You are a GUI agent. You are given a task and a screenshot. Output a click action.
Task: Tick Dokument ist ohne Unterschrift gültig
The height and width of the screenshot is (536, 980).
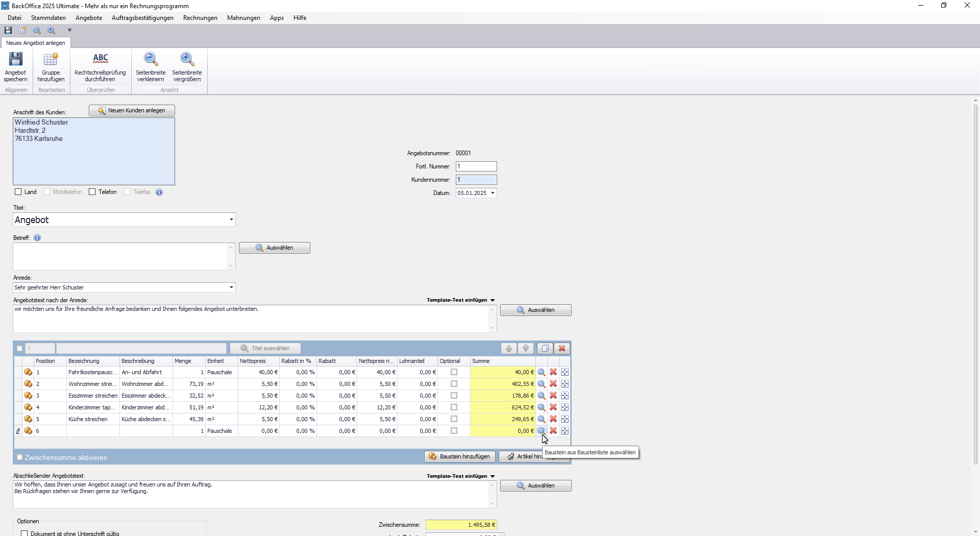(24, 533)
